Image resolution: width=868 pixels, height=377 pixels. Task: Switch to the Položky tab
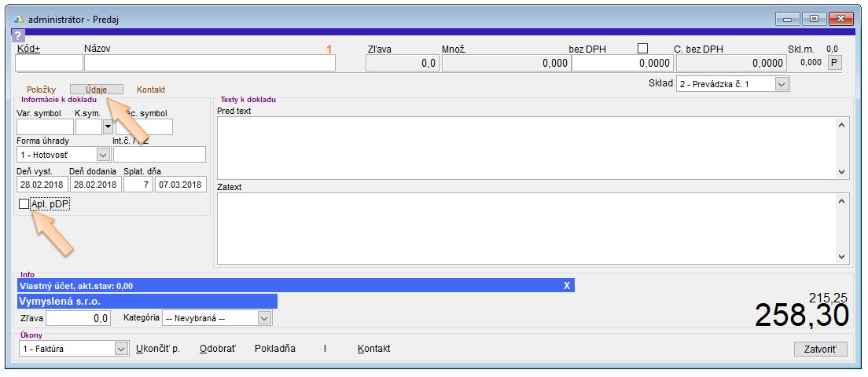pyautogui.click(x=41, y=90)
